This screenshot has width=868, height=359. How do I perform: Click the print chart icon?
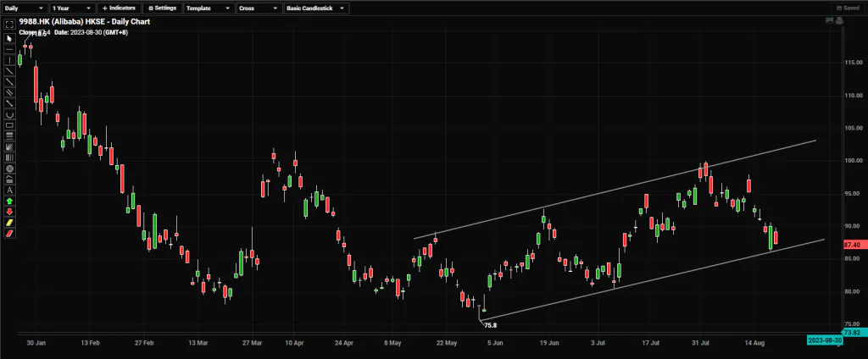point(838,21)
